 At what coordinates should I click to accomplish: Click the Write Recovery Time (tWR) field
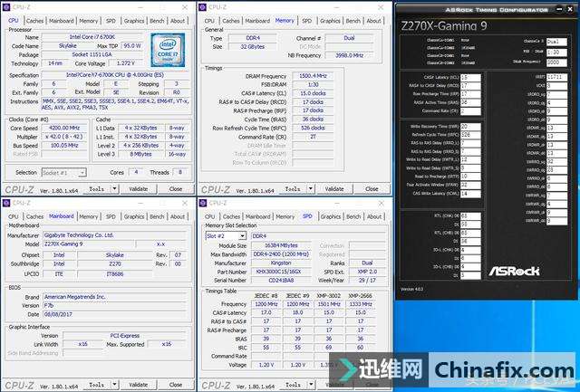coord(470,127)
